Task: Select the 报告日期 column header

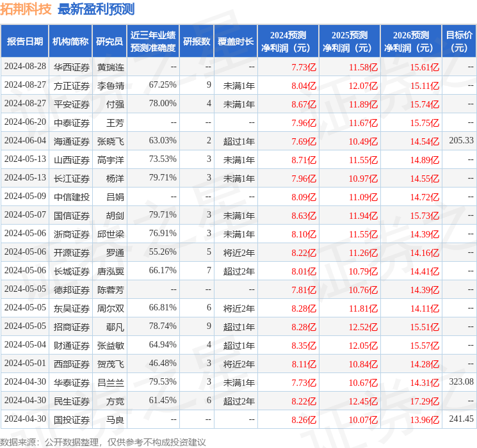Action: coord(24,42)
